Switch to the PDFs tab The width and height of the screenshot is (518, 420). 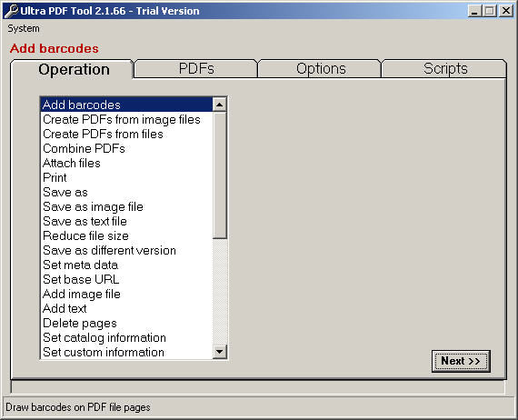196,69
